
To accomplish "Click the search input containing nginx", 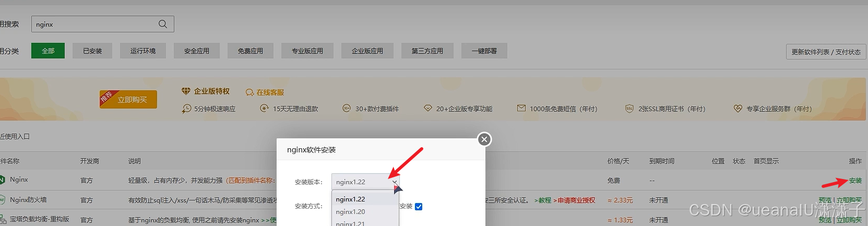I will click(103, 24).
